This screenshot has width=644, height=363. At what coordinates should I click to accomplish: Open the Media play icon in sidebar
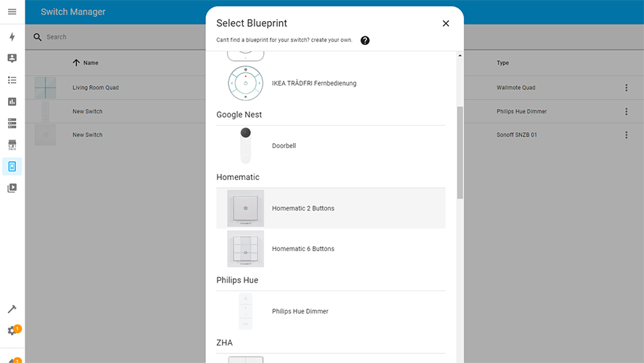coord(12,188)
